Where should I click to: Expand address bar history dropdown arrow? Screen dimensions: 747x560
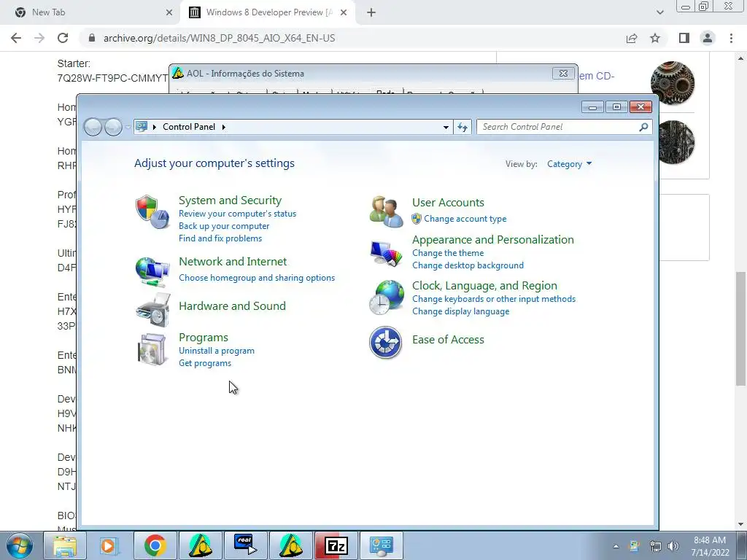click(446, 127)
